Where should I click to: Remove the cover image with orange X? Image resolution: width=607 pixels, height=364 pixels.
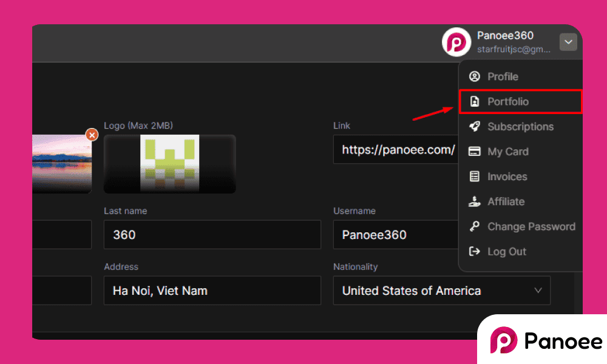click(92, 135)
